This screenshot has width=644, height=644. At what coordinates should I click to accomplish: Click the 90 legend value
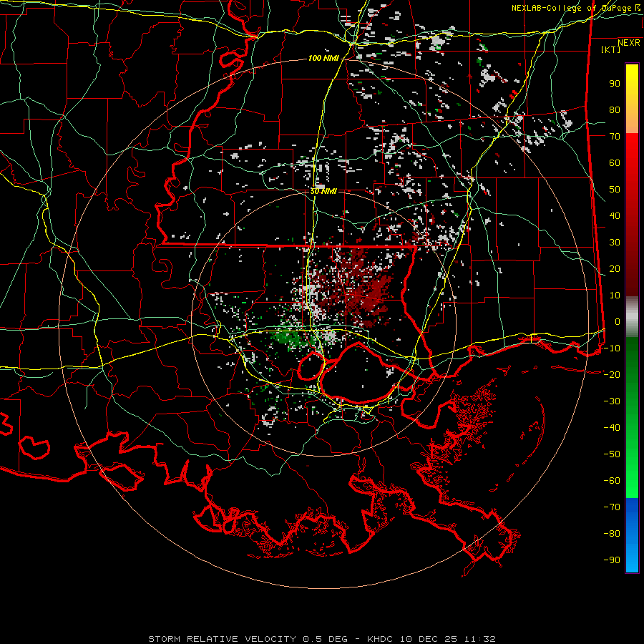click(x=615, y=84)
